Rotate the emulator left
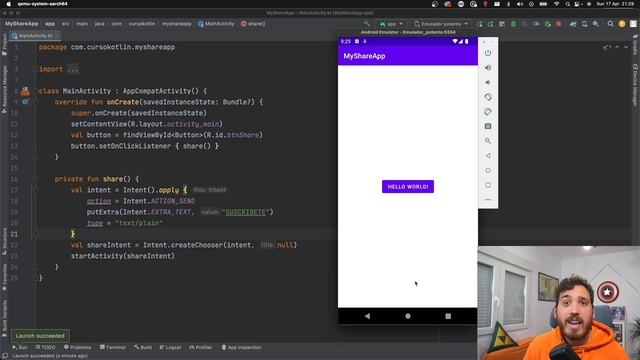 click(488, 97)
